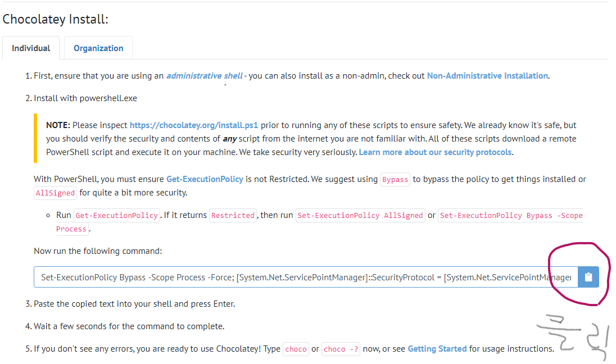Click Install with powershell.exe step
Viewport: 616px width, 364px height.
85,98
